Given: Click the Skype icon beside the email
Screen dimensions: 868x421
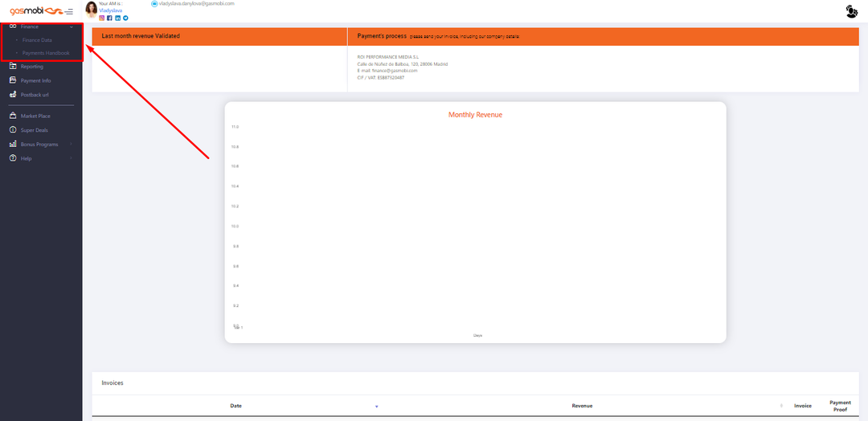Looking at the screenshot, I should click(x=154, y=4).
